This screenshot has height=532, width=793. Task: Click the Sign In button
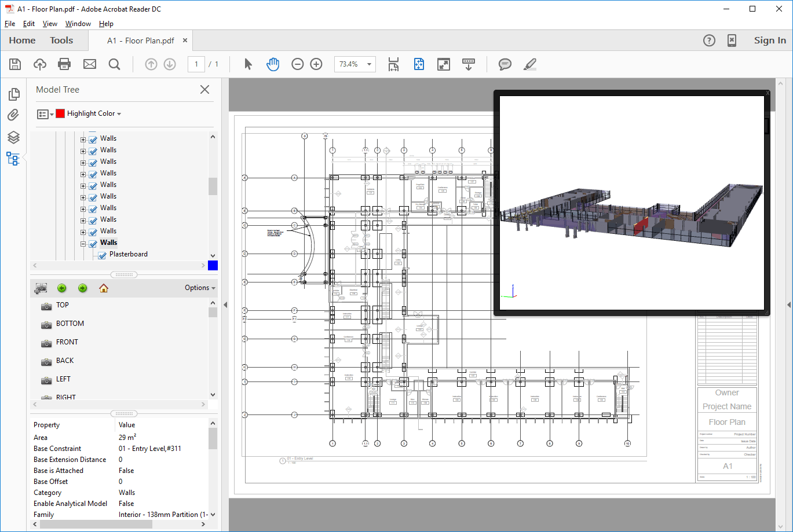tap(770, 40)
